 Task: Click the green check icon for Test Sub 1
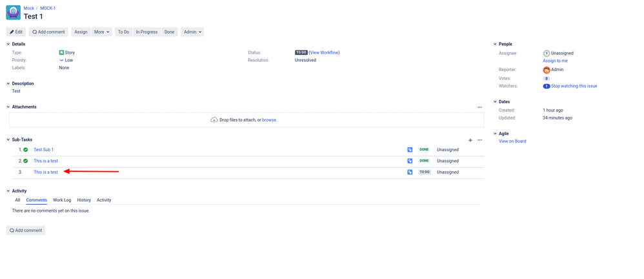[25, 150]
